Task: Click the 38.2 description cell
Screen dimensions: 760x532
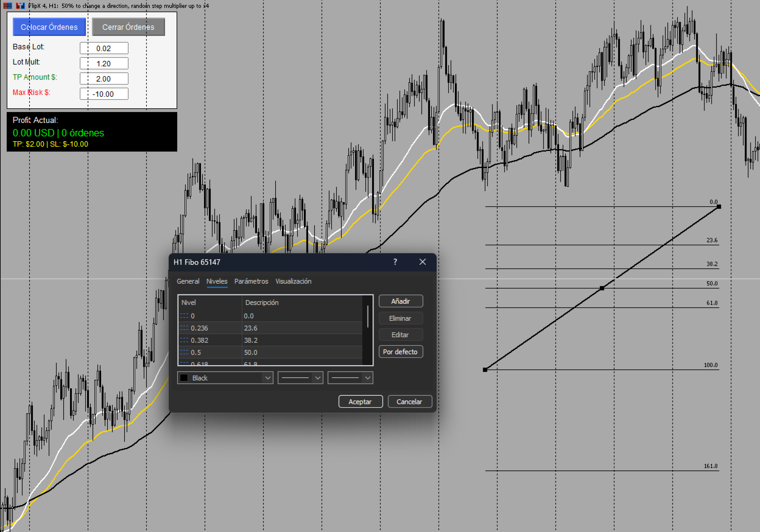Action: coord(302,340)
